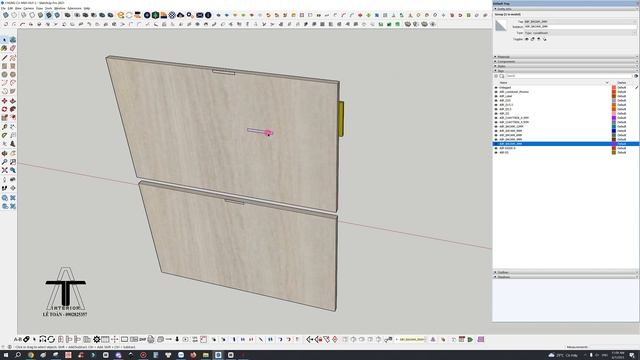Pick the Zoom magnifier tool
640x360 pixels.
pos(4,162)
